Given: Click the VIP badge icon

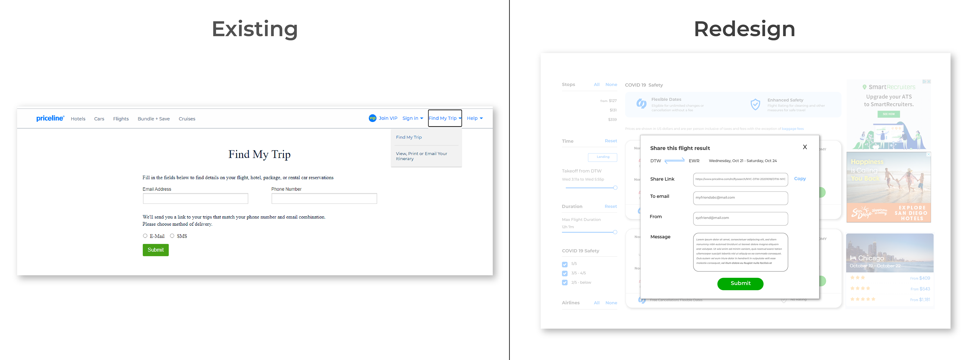Looking at the screenshot, I should point(372,118).
